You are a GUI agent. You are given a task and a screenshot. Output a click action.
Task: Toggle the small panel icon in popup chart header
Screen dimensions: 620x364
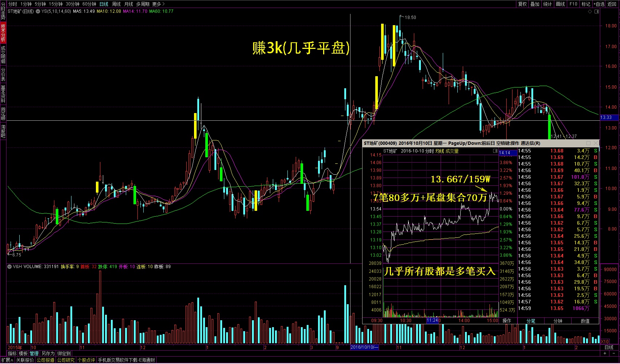pos(495,151)
